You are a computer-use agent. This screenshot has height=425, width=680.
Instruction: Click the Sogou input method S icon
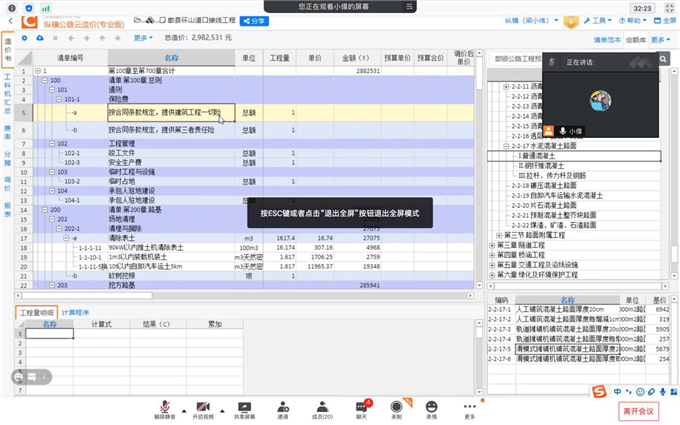pyautogui.click(x=599, y=391)
